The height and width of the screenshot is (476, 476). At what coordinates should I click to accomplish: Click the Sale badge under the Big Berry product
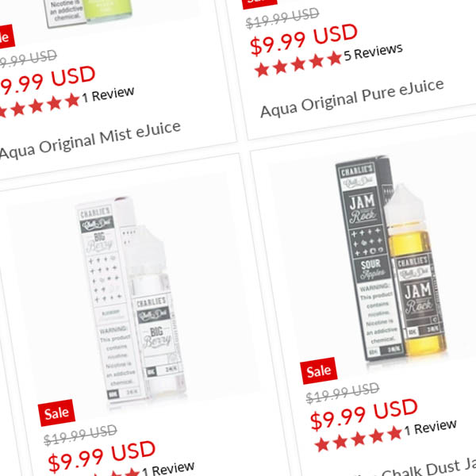(56, 413)
